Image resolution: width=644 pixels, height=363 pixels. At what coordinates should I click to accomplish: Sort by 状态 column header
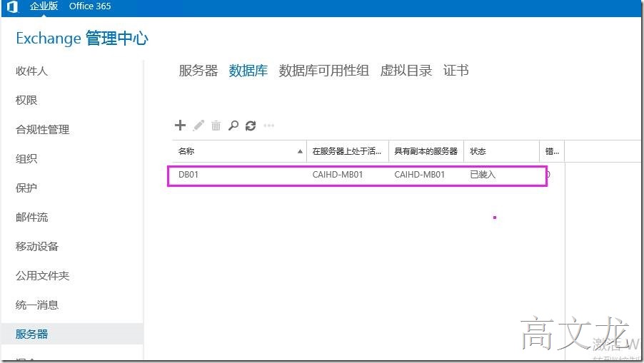tap(501, 151)
